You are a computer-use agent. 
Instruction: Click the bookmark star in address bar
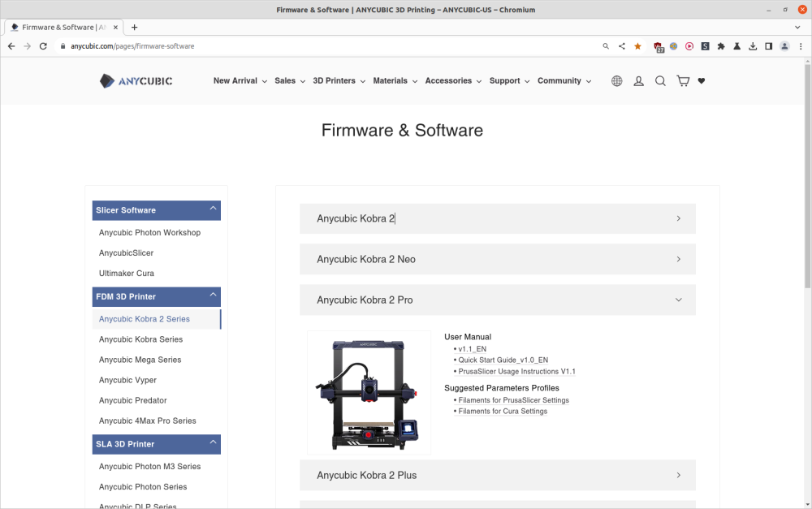click(637, 46)
